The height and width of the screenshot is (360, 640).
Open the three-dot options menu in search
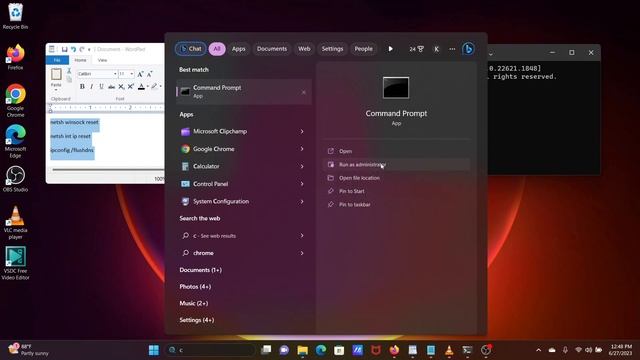point(452,49)
